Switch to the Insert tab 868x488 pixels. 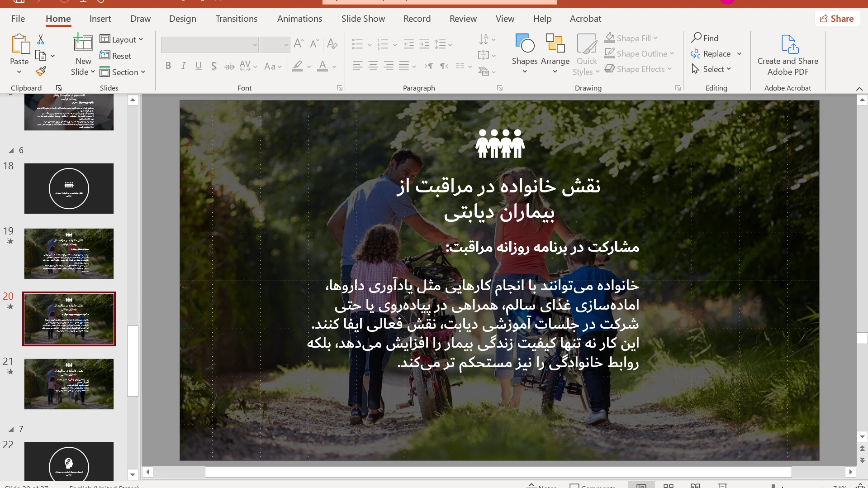100,19
